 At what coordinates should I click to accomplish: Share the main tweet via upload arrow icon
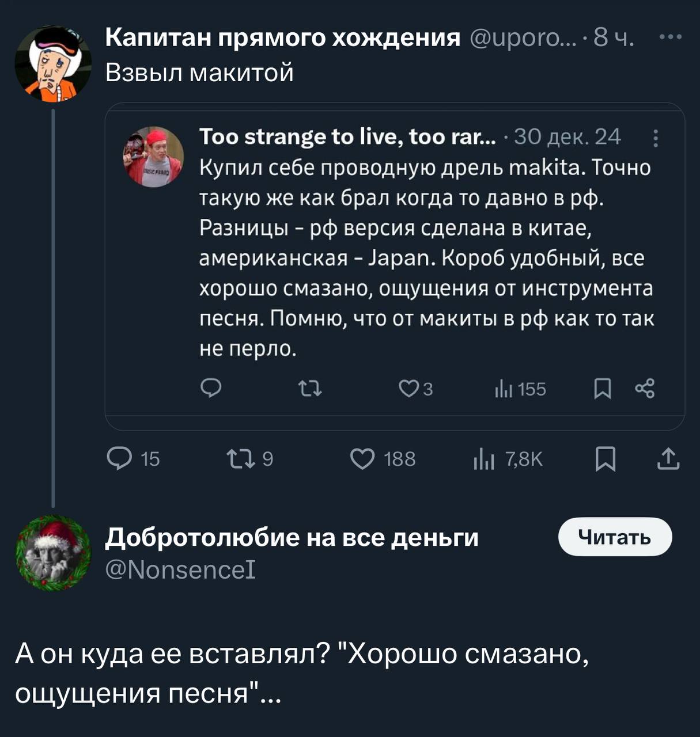click(x=668, y=459)
